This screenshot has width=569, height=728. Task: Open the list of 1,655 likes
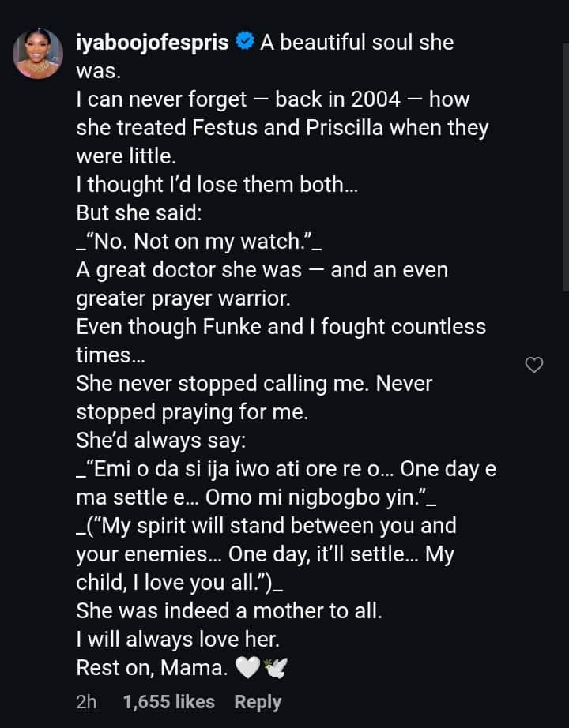(168, 701)
